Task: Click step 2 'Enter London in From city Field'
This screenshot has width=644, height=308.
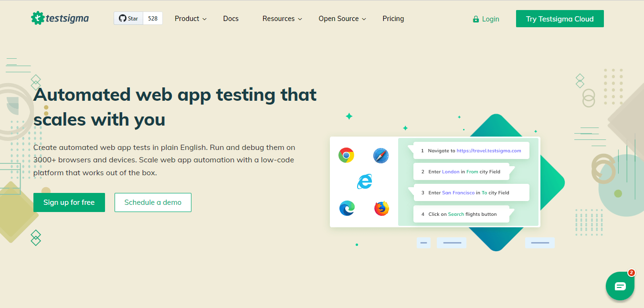Action: pos(461,171)
